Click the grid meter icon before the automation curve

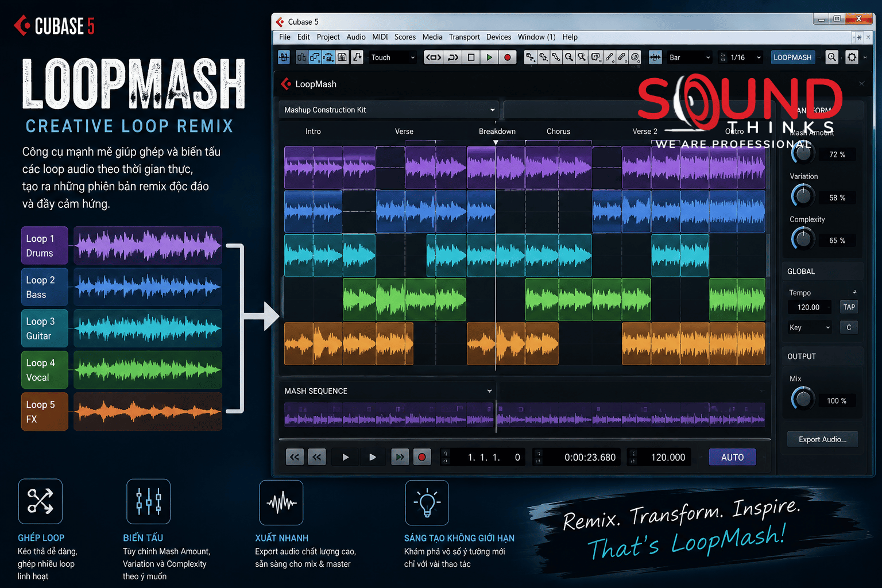tap(342, 57)
